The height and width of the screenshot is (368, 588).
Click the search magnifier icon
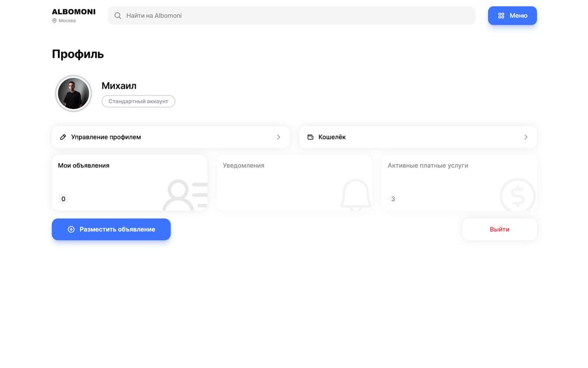click(x=118, y=16)
